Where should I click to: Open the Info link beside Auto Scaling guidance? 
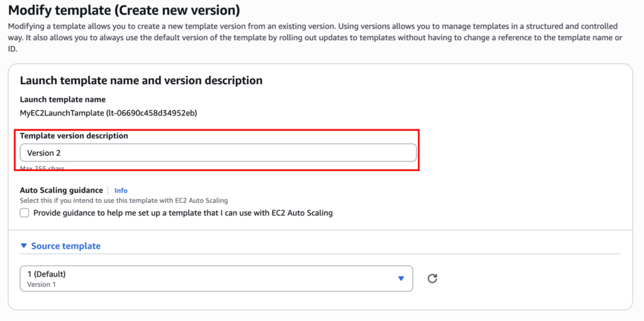click(121, 190)
